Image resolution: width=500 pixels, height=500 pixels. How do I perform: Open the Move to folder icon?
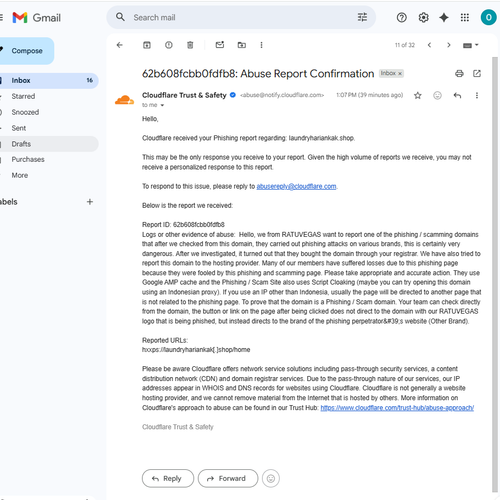242,45
